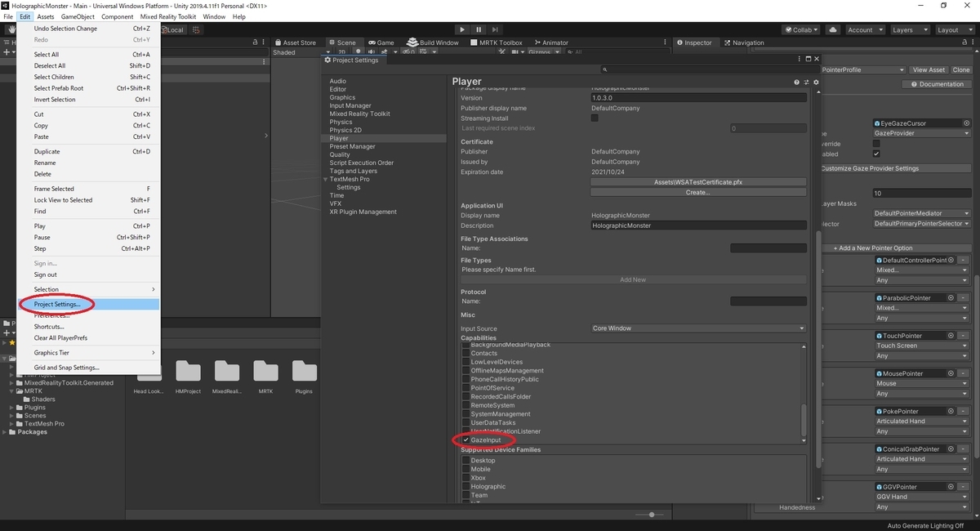Click Customize Gaze Provider Settings
Image resolution: width=980 pixels, height=531 pixels.
(x=896, y=168)
